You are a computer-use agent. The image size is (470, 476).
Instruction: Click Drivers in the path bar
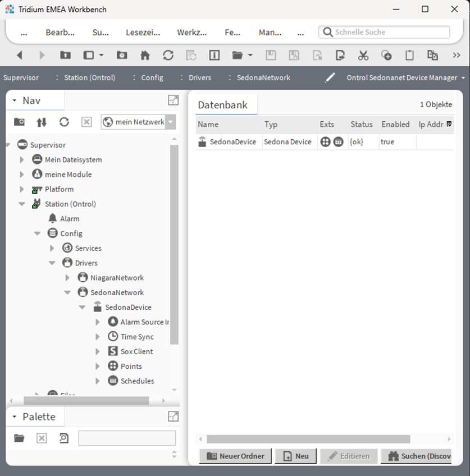tap(200, 77)
